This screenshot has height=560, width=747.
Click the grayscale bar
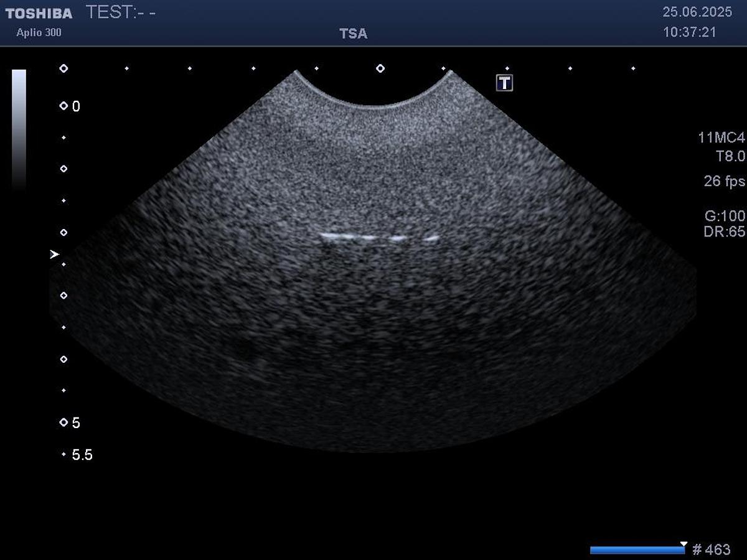[19, 128]
